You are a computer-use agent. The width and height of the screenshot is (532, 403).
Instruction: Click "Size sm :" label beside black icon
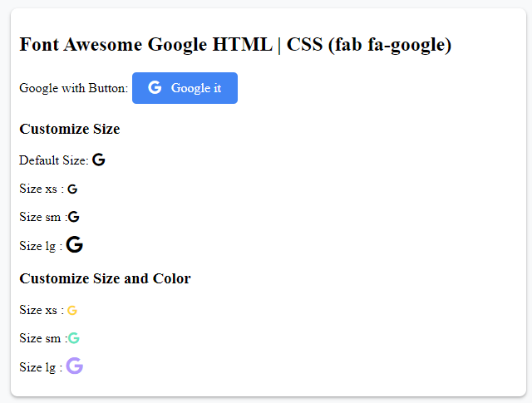[42, 218]
